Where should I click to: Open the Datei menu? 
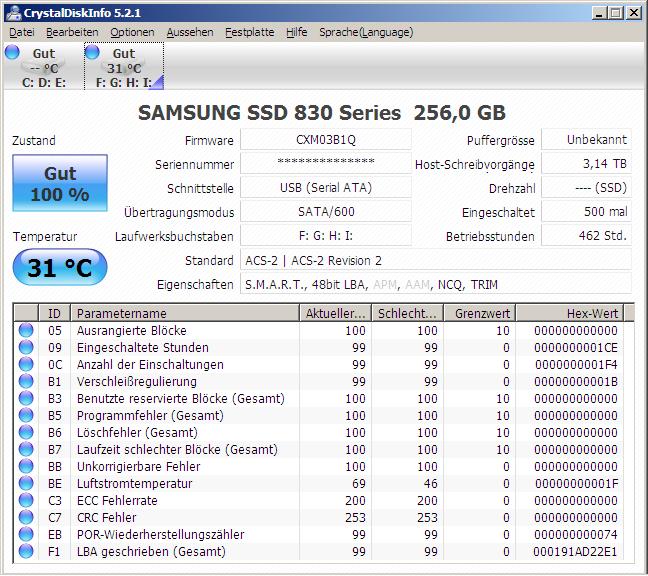coord(21,32)
